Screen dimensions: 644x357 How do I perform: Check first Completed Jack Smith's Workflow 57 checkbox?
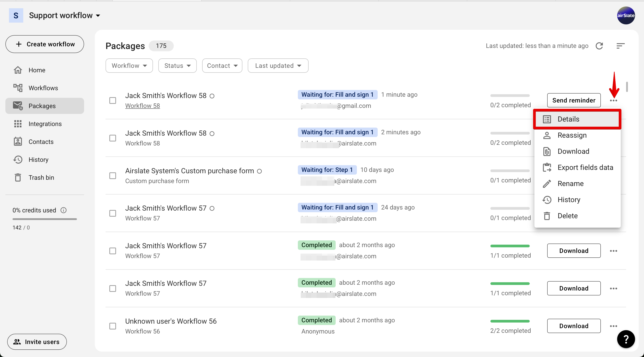coord(113,251)
